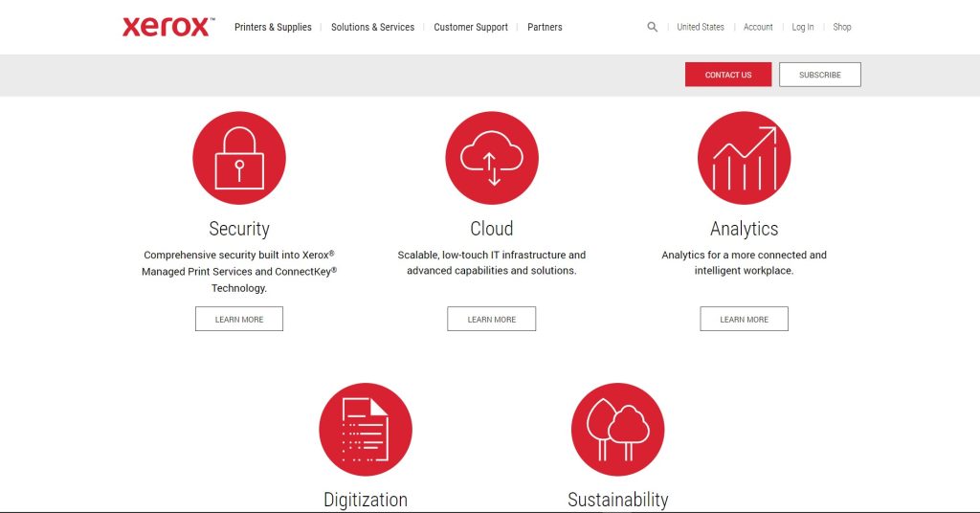The height and width of the screenshot is (513, 980).
Task: Click text 'Scalable, low-touch IT infrastructure and'
Action: click(492, 255)
